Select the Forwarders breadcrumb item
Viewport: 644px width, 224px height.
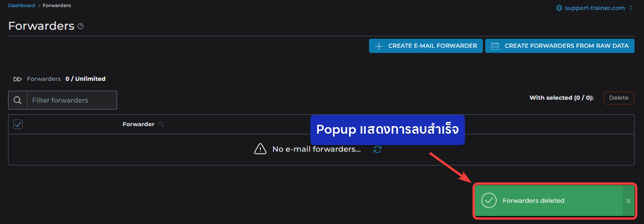pos(57,6)
